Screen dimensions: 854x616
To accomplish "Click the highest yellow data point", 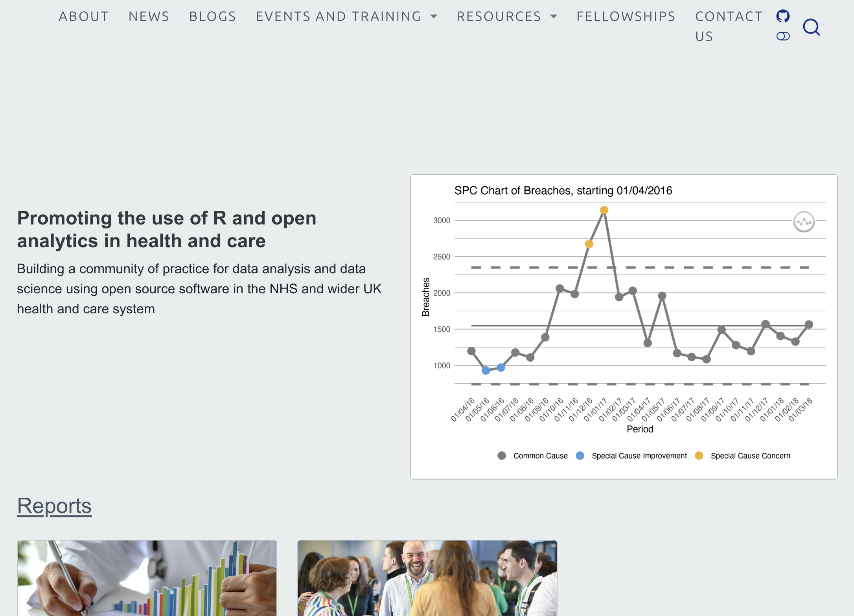I will click(604, 210).
